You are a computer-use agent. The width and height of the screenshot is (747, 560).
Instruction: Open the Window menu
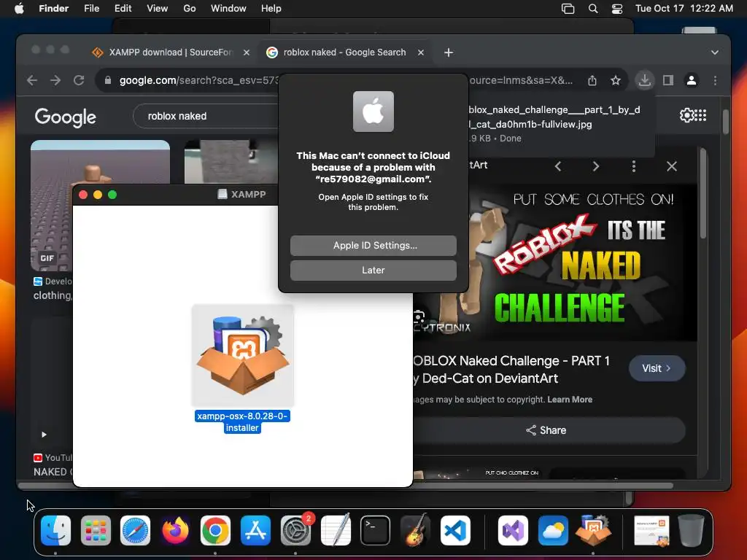228,8
